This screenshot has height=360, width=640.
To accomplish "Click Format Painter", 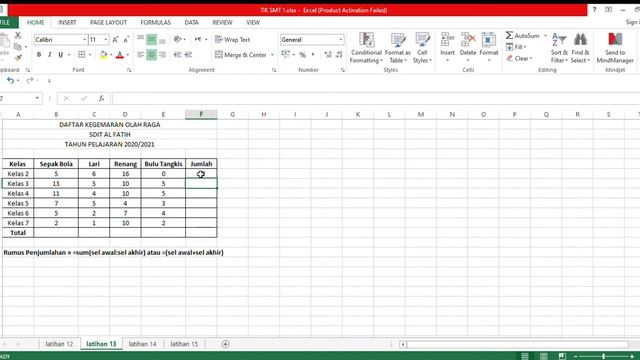I will (18, 58).
